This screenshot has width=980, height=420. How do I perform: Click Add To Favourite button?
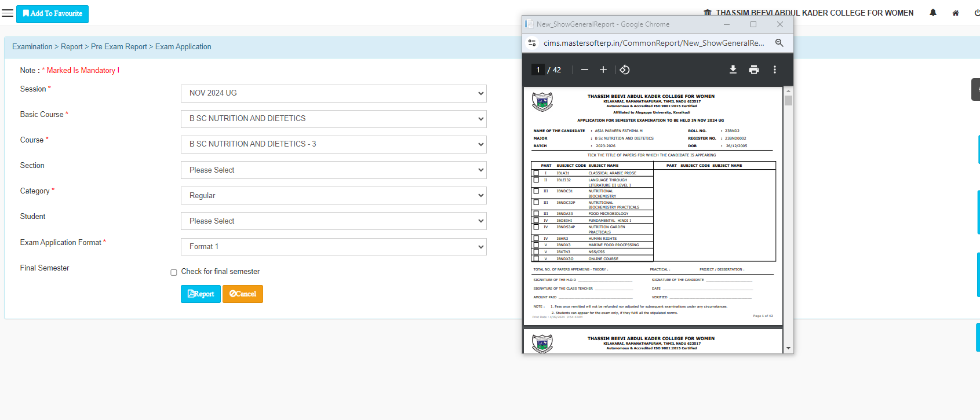point(52,14)
